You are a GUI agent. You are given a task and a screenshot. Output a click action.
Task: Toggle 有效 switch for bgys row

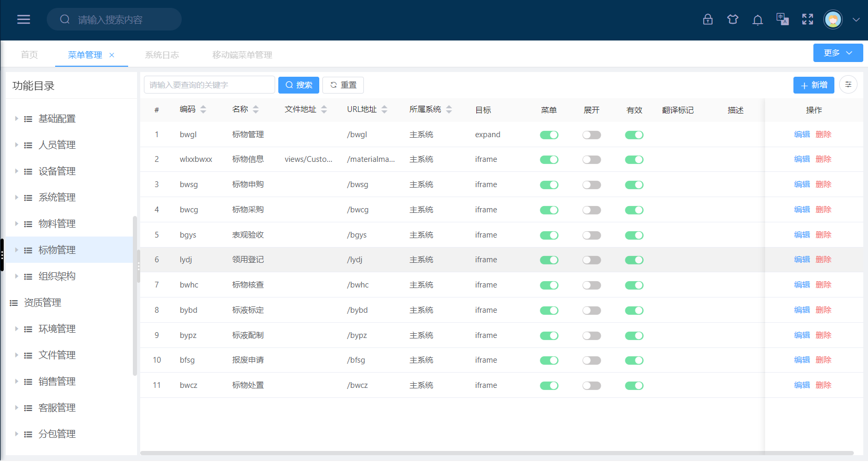pyautogui.click(x=634, y=235)
